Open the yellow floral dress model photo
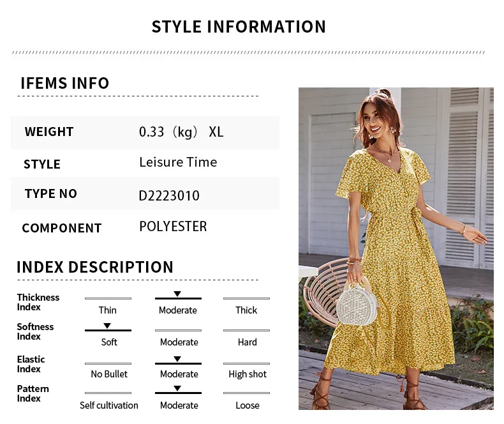The height and width of the screenshot is (424, 504). [396, 248]
